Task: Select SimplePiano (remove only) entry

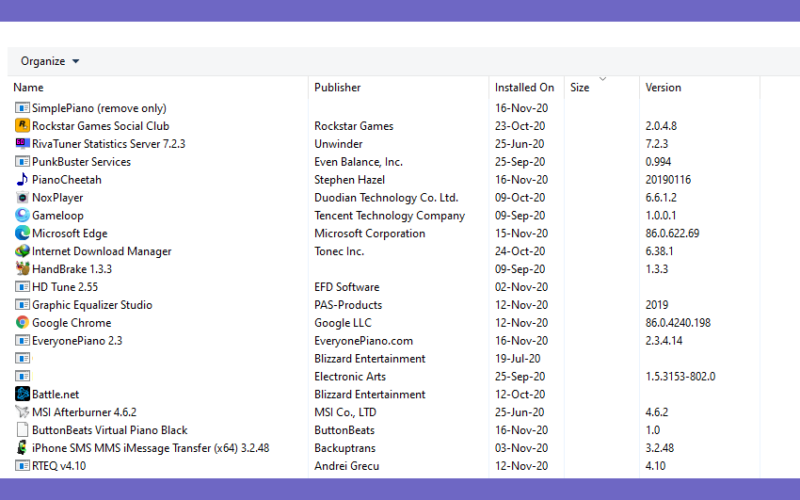Action: (99, 108)
